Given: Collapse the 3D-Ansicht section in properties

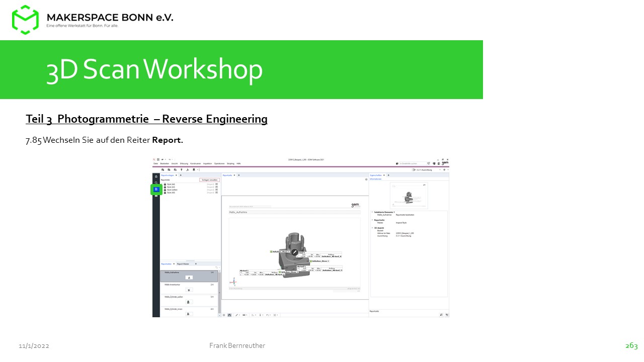Looking at the screenshot, I should point(372,228).
